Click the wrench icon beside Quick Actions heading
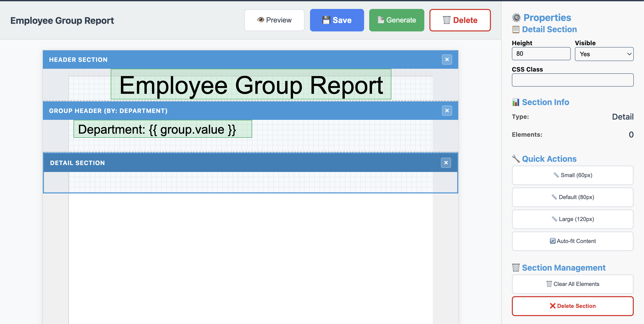This screenshot has width=644, height=324. tap(516, 158)
